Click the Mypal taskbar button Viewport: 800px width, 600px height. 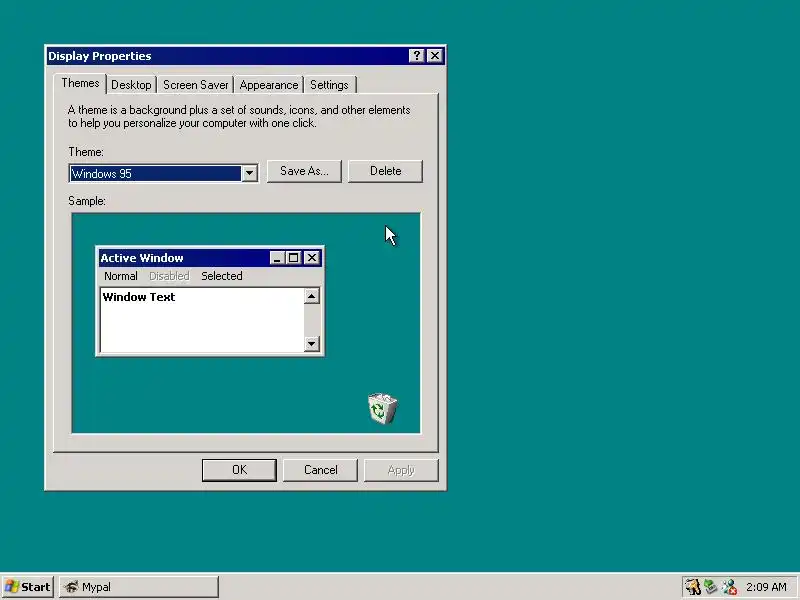[x=139, y=587]
